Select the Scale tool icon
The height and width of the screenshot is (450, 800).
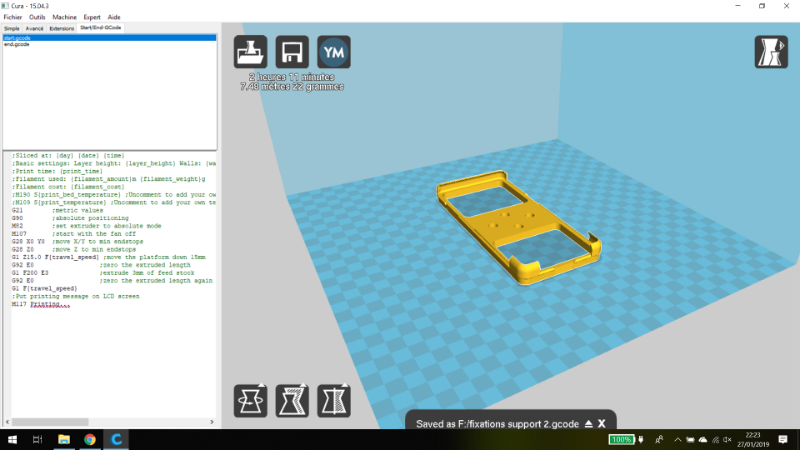292,400
